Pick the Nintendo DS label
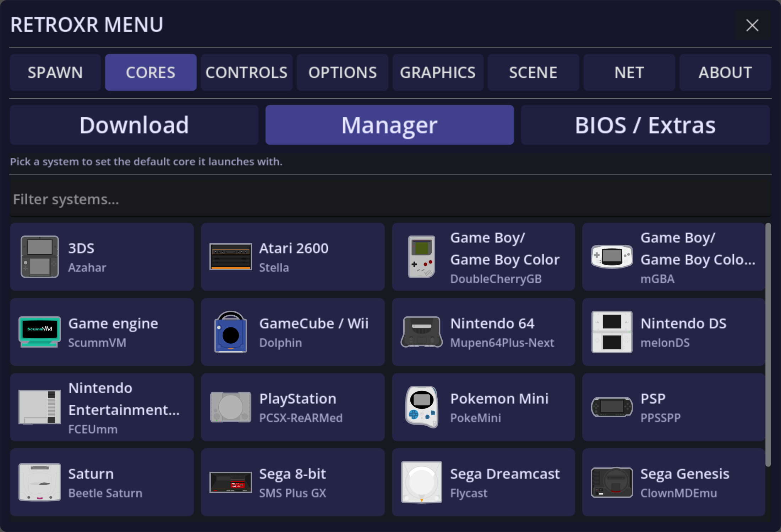This screenshot has width=781, height=532. [x=683, y=323]
